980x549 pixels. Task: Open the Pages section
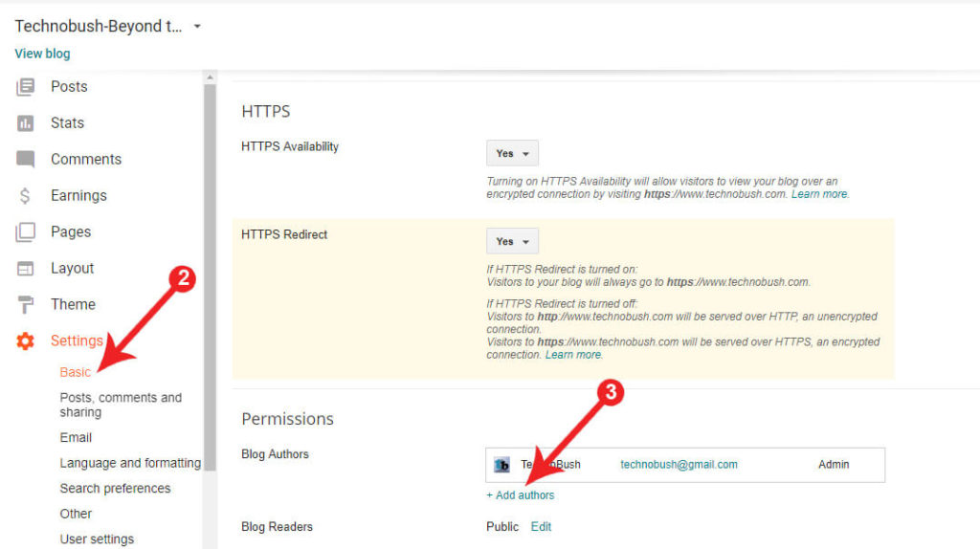(x=71, y=231)
